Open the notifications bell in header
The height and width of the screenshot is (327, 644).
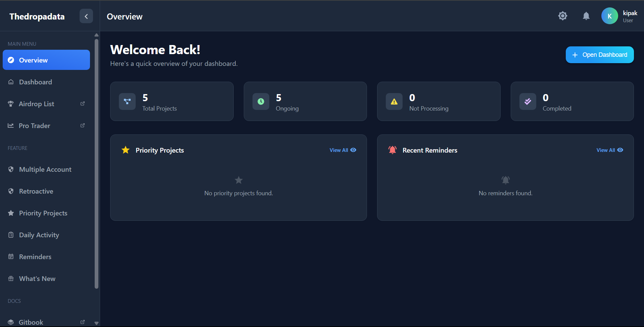[x=586, y=16]
